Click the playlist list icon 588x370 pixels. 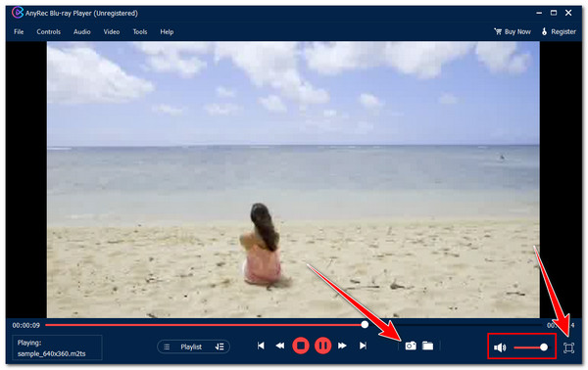click(x=167, y=347)
